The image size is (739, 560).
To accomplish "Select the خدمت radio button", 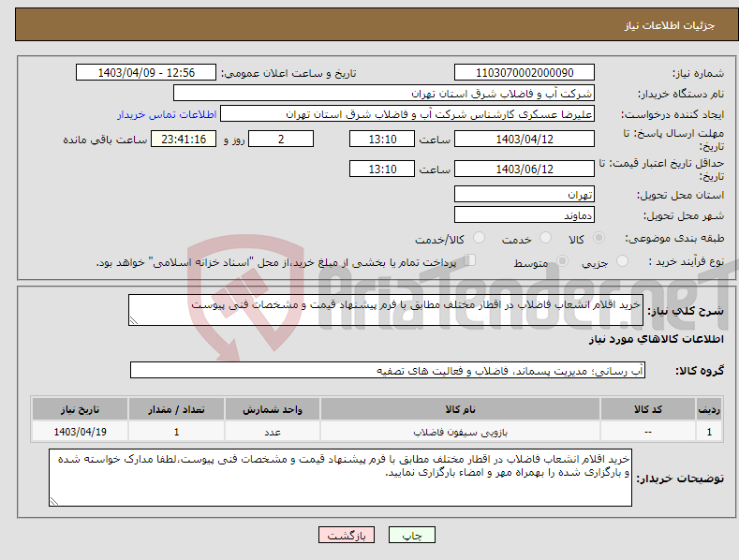I will tap(545, 238).
